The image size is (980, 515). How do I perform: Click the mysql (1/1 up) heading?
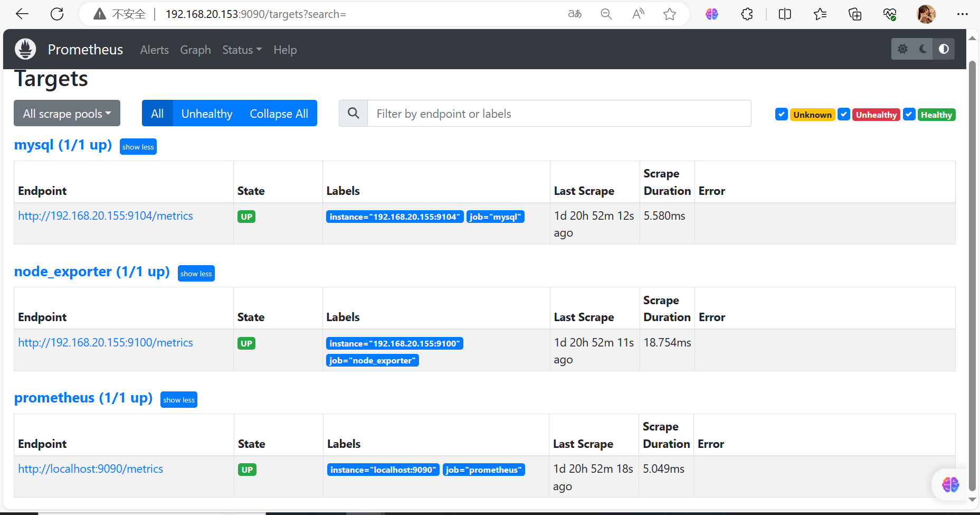tap(63, 145)
